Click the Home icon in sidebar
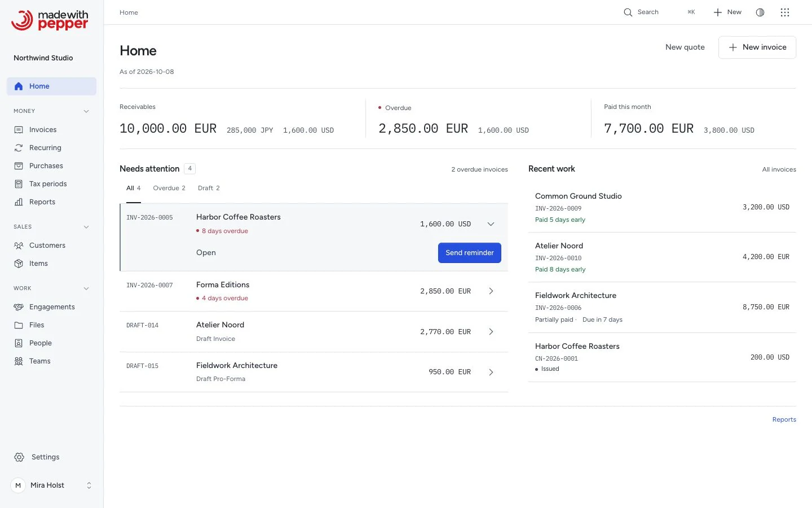The image size is (812, 508). click(19, 86)
